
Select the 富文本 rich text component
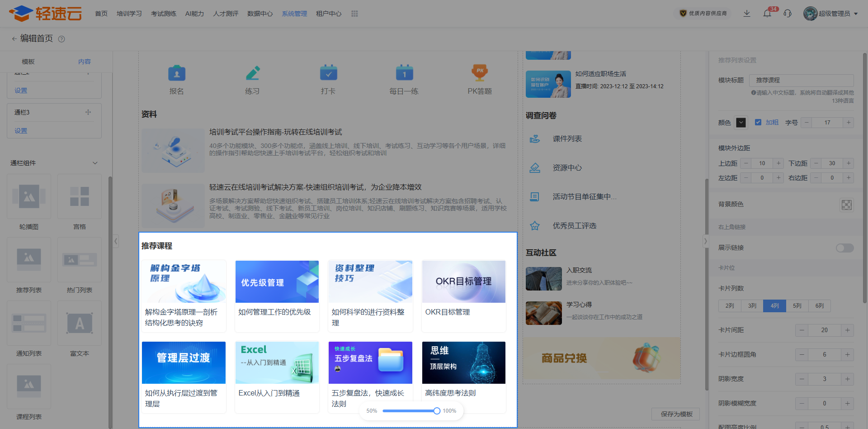click(x=80, y=324)
